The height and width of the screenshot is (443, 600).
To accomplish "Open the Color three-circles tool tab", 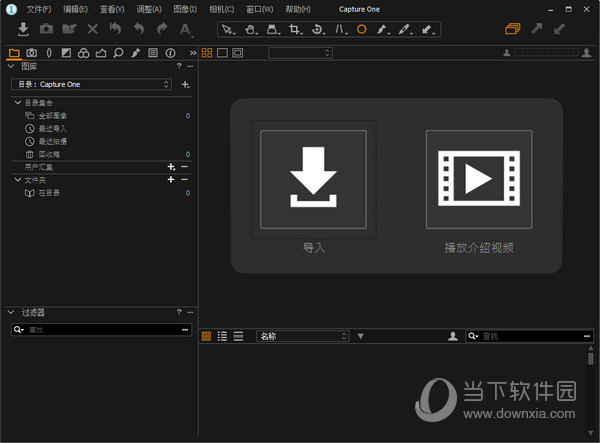I will 83,53.
